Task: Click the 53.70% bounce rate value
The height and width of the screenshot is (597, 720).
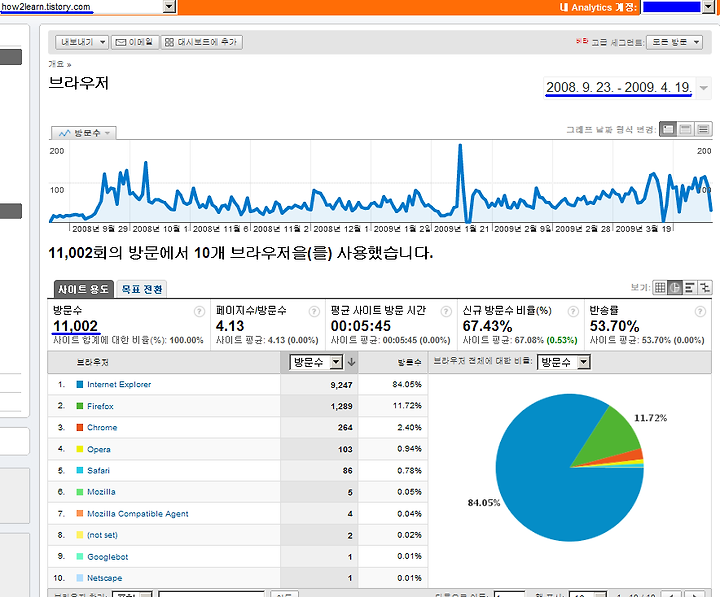Action: click(614, 326)
